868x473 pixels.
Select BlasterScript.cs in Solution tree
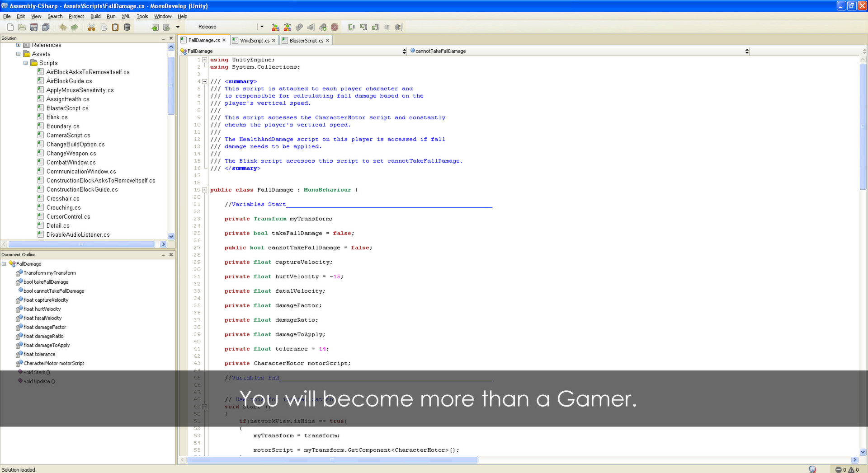[67, 108]
